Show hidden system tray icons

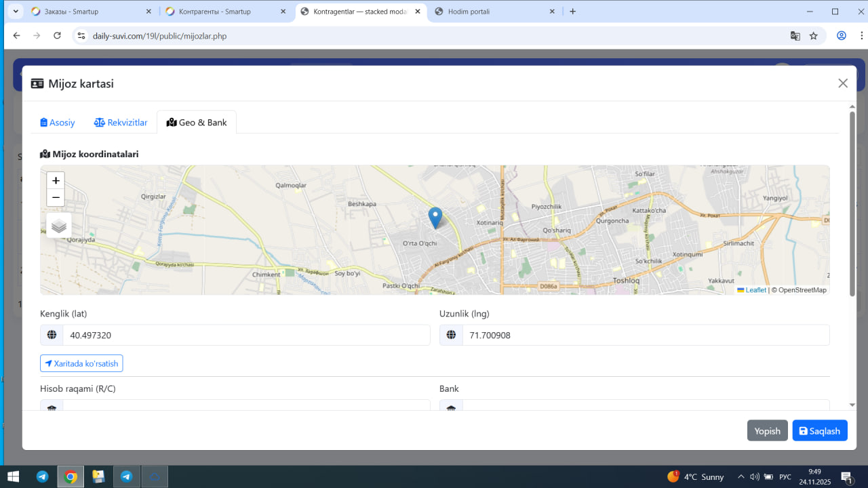click(x=741, y=476)
